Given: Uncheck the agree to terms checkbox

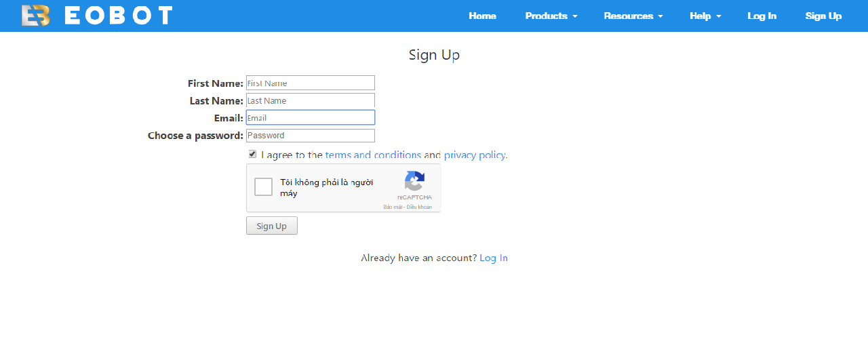Looking at the screenshot, I should (252, 154).
